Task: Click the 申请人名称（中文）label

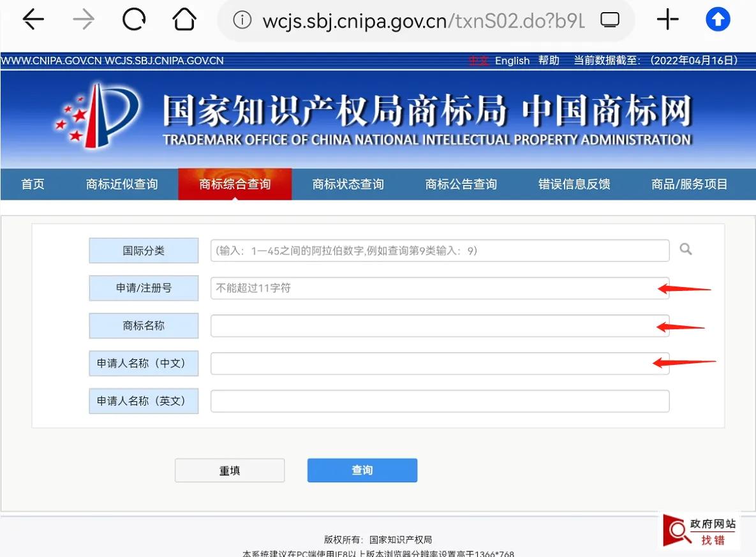Action: tap(144, 363)
